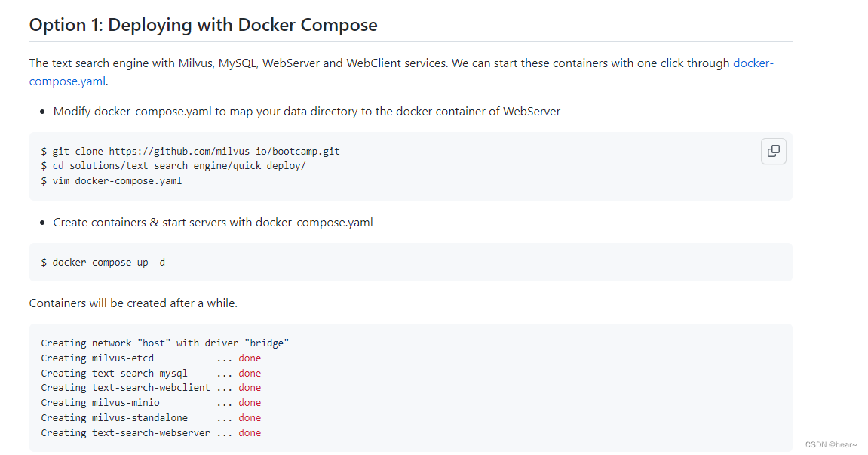
Task: Click the Modify docker-compose.yaml bullet text
Action: tap(307, 112)
